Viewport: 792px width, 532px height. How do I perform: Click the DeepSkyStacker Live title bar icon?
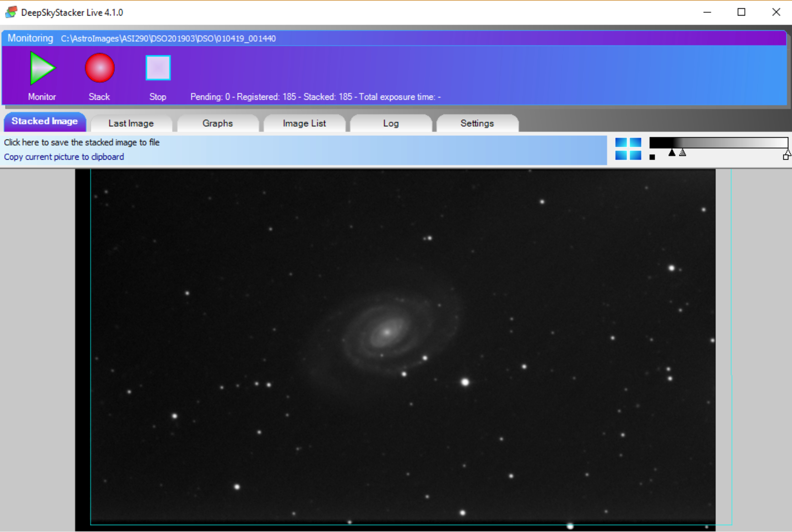point(11,12)
